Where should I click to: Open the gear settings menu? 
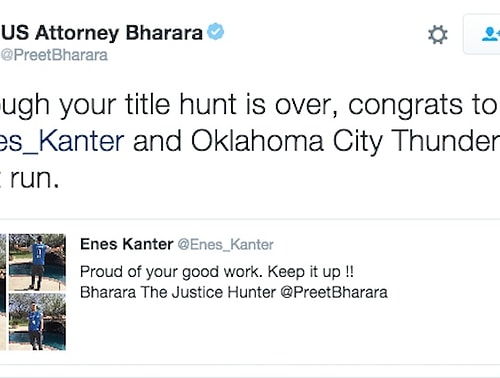tap(438, 35)
